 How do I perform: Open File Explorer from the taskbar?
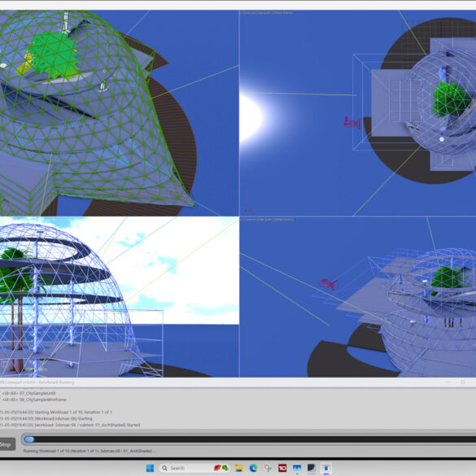239,468
